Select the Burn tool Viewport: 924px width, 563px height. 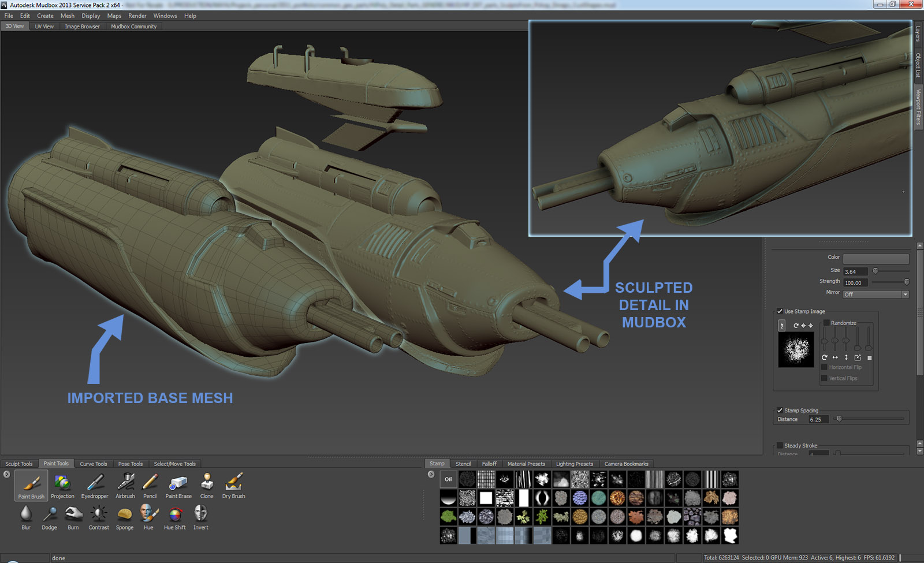[73, 517]
